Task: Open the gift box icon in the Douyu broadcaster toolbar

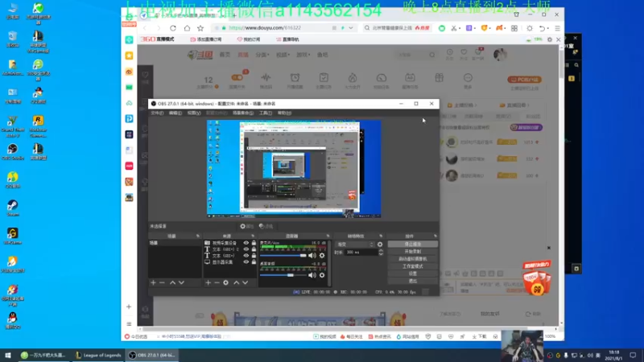Action: pos(439,77)
